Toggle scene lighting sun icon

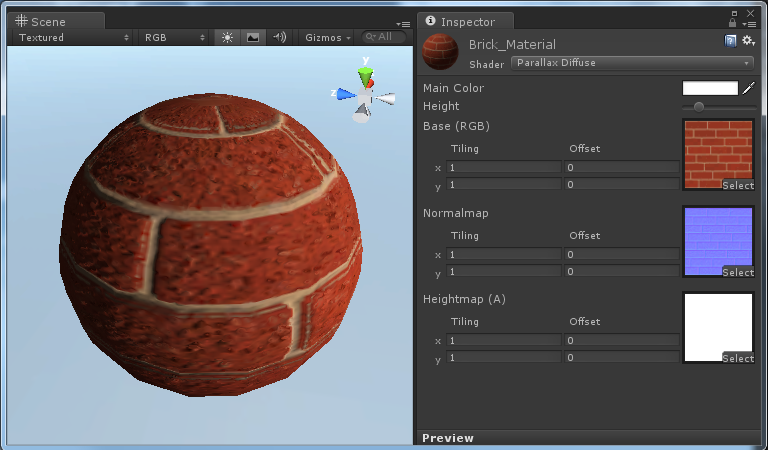point(227,38)
